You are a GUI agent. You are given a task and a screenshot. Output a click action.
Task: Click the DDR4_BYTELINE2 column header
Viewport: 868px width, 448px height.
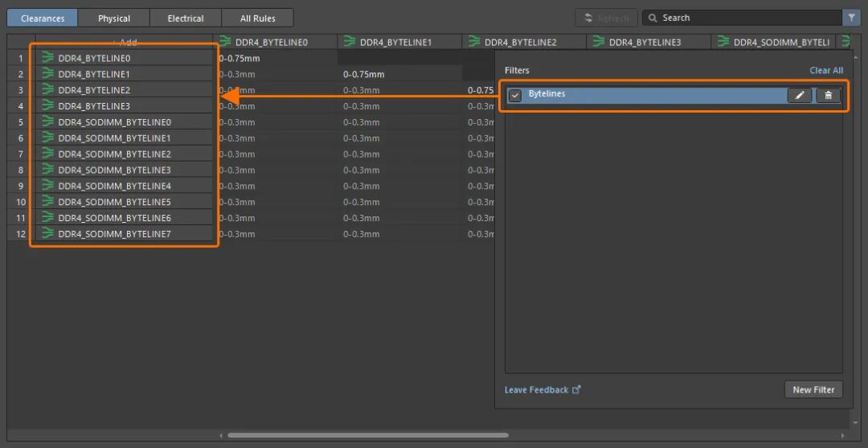520,42
